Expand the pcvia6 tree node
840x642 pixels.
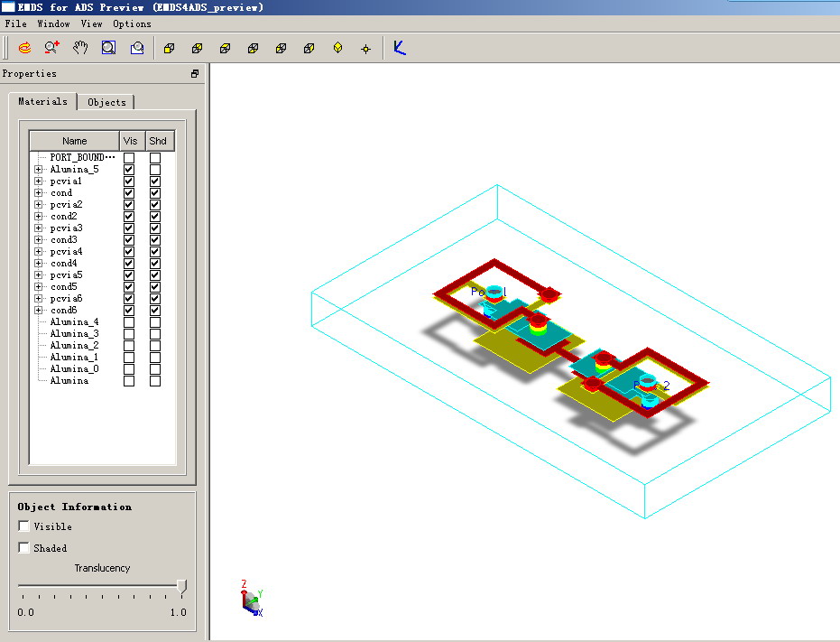38,299
